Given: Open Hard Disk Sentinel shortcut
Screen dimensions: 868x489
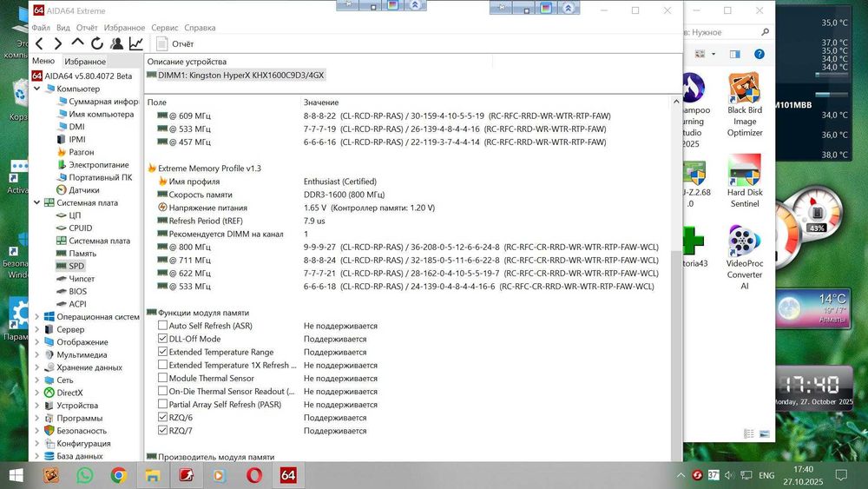Looking at the screenshot, I should 745,181.
